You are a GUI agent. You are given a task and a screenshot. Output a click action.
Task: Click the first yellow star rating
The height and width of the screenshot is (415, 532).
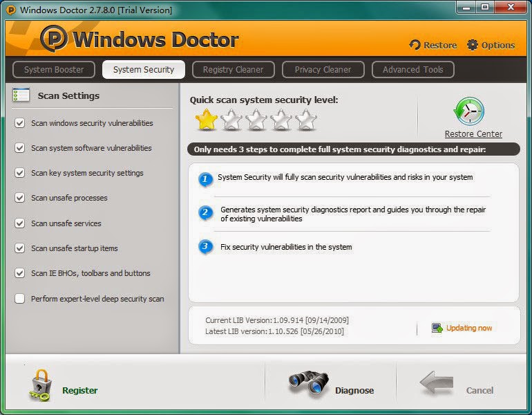pyautogui.click(x=207, y=120)
